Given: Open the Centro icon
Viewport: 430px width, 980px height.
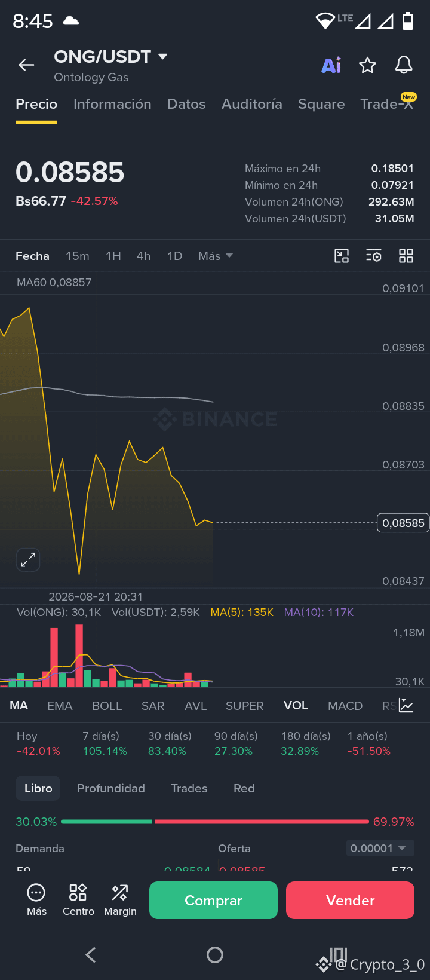Looking at the screenshot, I should tap(78, 899).
